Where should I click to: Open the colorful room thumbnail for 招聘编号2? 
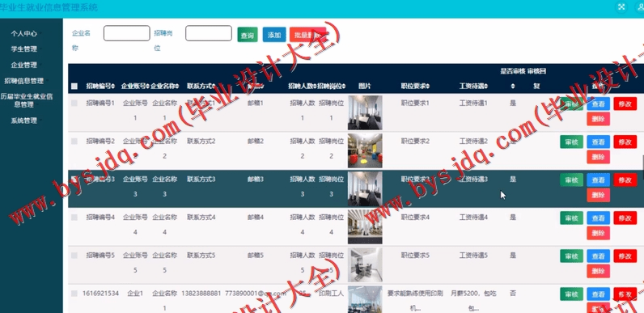click(365, 150)
